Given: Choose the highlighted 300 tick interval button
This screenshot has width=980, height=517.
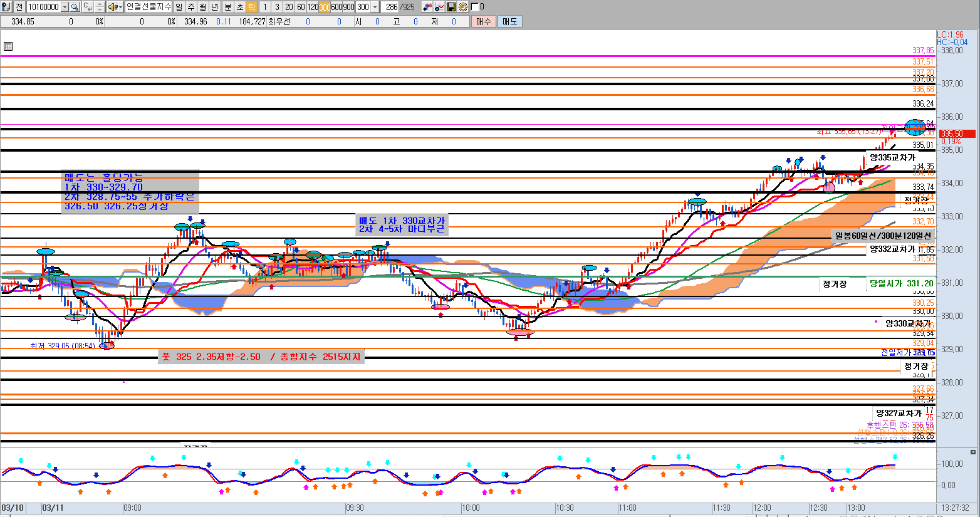Looking at the screenshot, I should click(325, 7).
